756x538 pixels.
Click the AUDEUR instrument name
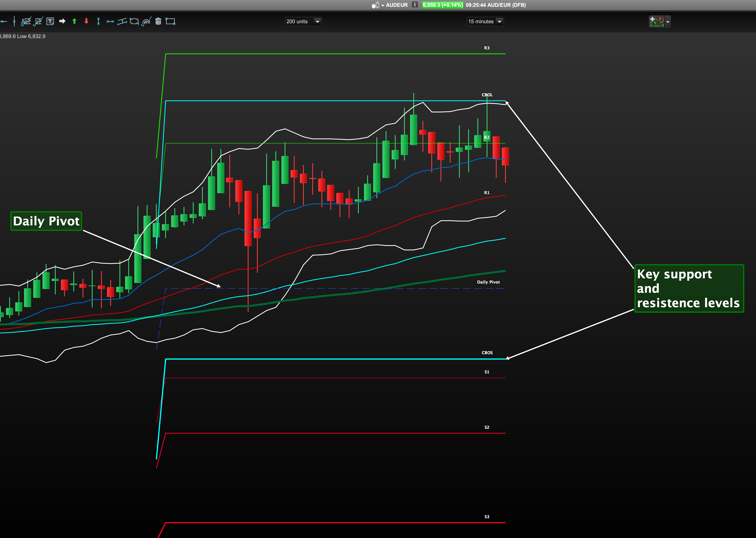click(x=397, y=5)
